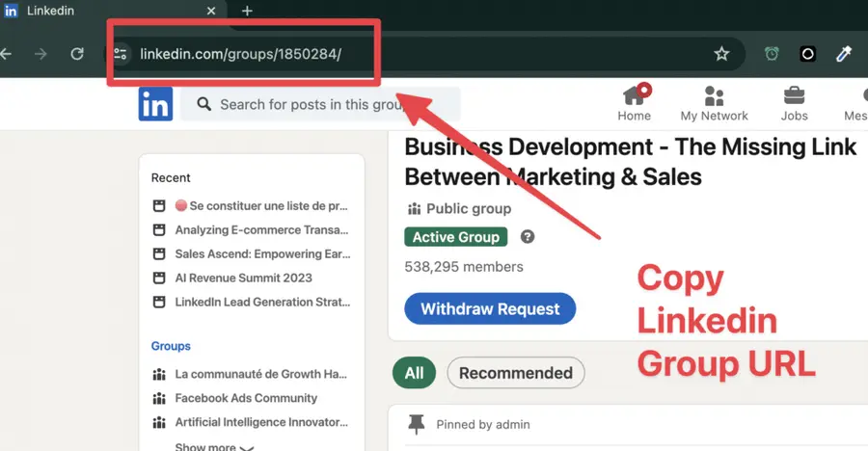This screenshot has width=868, height=451.
Task: Open Se constituer une liste de pr... event
Action: pyautogui.click(x=261, y=206)
